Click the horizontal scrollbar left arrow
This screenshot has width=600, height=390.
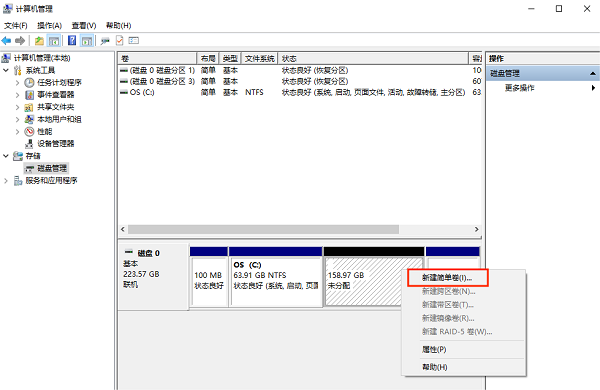(x=123, y=229)
